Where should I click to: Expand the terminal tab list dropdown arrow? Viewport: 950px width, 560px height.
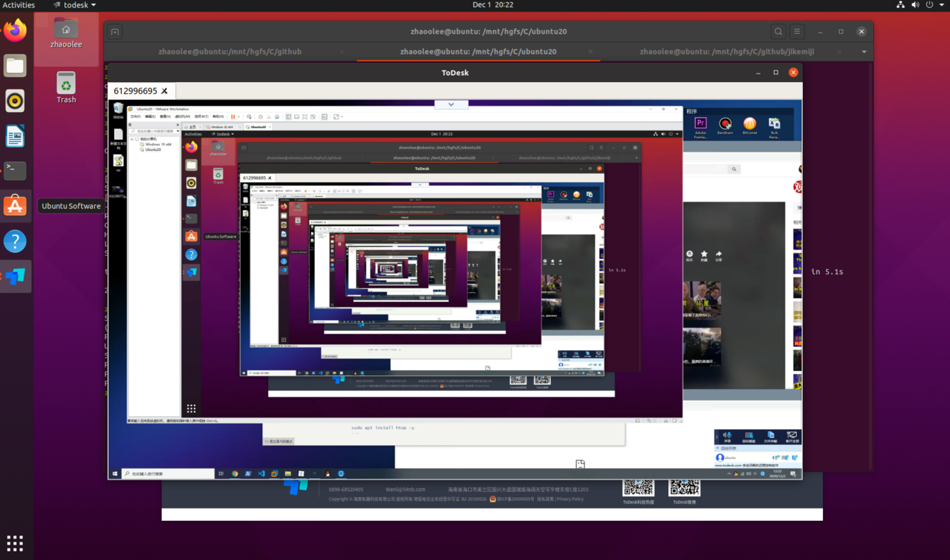863,51
